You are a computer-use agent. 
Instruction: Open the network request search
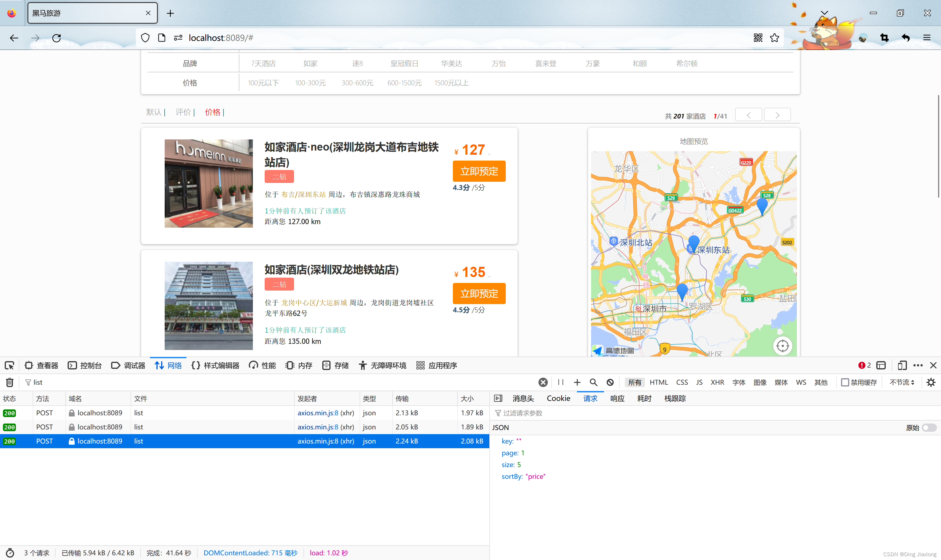[x=593, y=382]
